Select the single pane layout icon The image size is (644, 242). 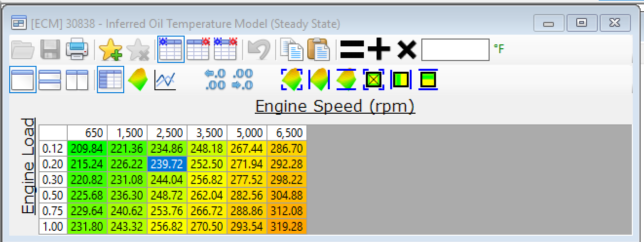point(23,80)
